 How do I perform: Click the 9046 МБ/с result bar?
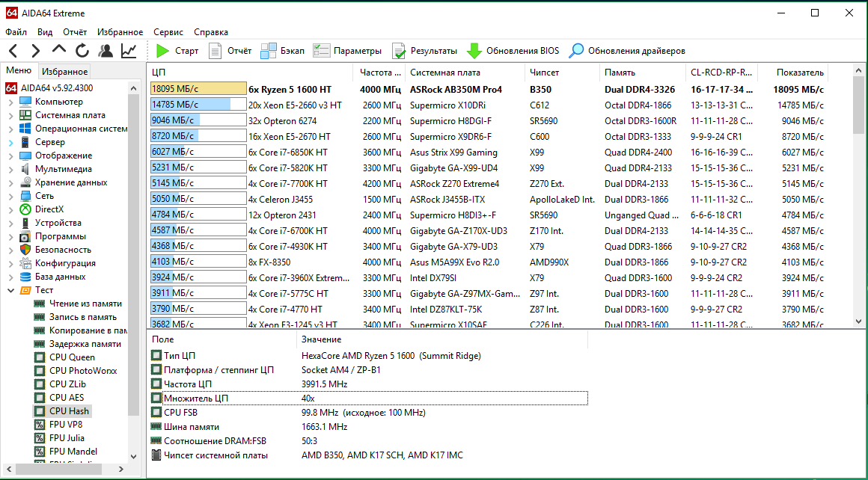point(198,120)
